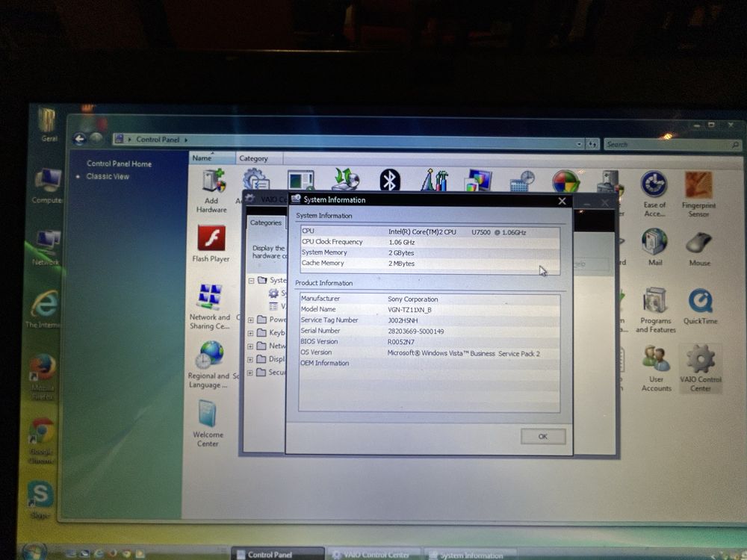
Task: Collapse the System tree node
Action: (x=251, y=281)
